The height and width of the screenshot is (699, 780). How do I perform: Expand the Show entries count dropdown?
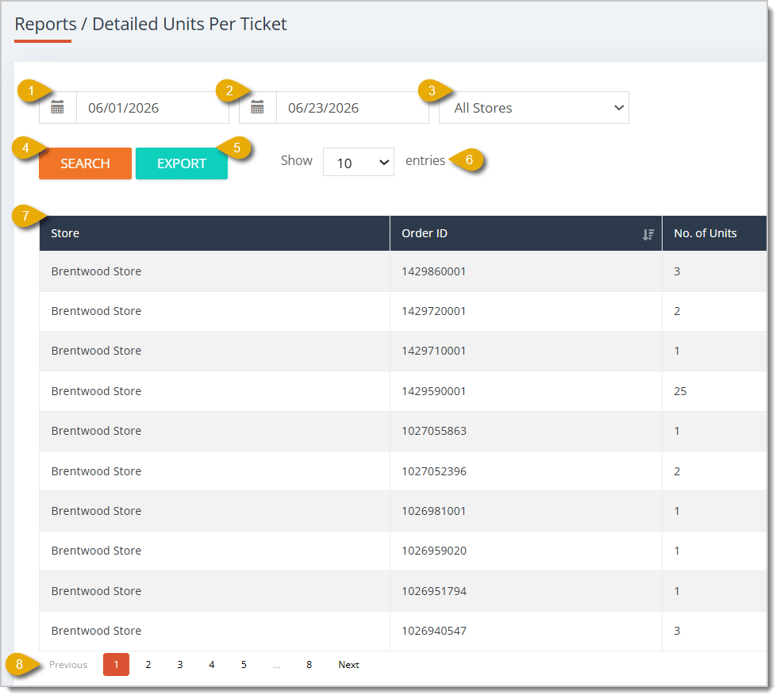359,162
